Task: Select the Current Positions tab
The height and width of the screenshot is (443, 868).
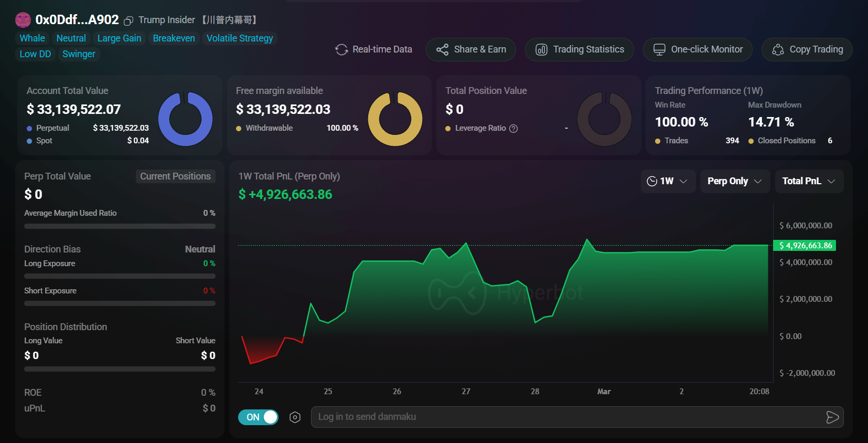Action: tap(175, 176)
